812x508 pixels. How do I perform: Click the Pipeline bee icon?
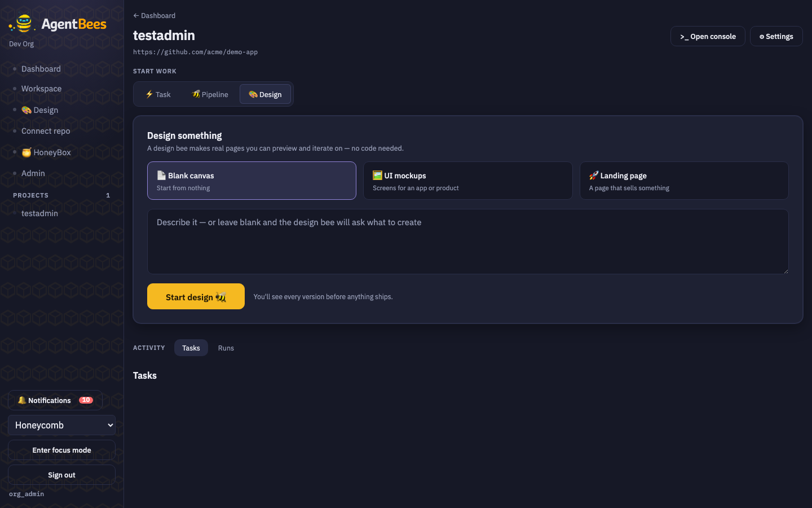point(196,94)
